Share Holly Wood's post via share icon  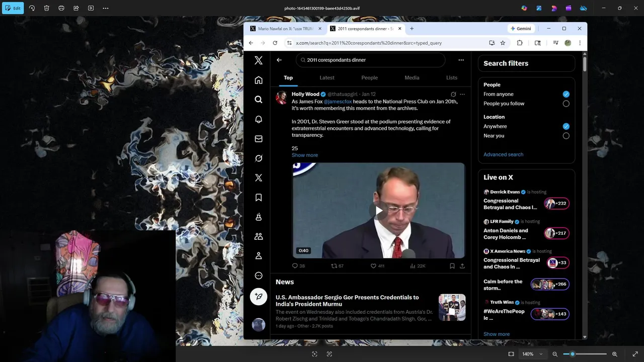tap(462, 266)
